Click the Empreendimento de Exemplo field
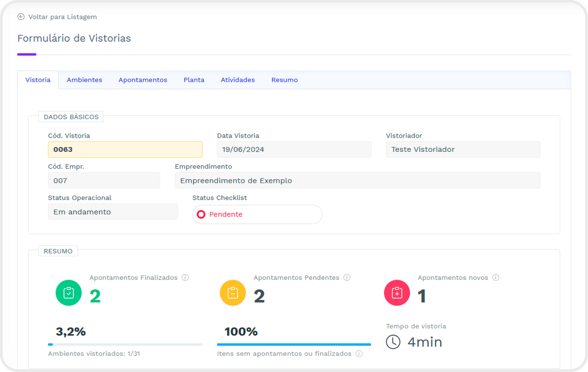Screen dimensions: 588x372 pos(357,180)
